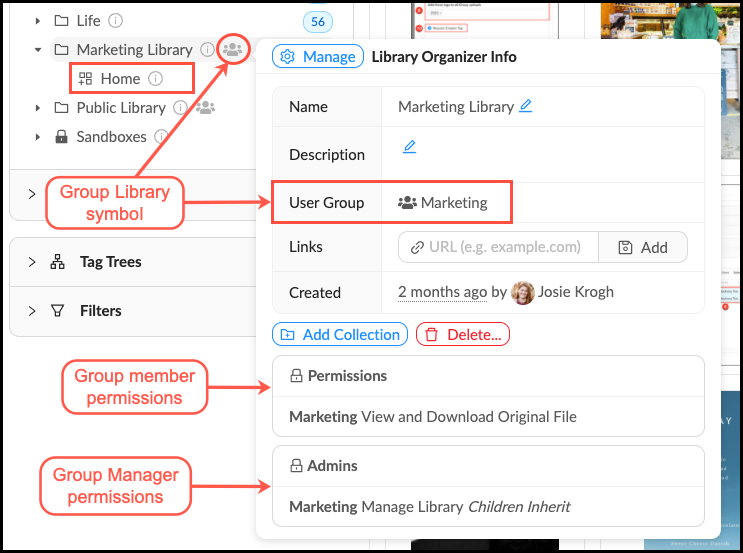Edit the Marketing Library name pencil icon
The image size is (743, 553).
pos(525,106)
